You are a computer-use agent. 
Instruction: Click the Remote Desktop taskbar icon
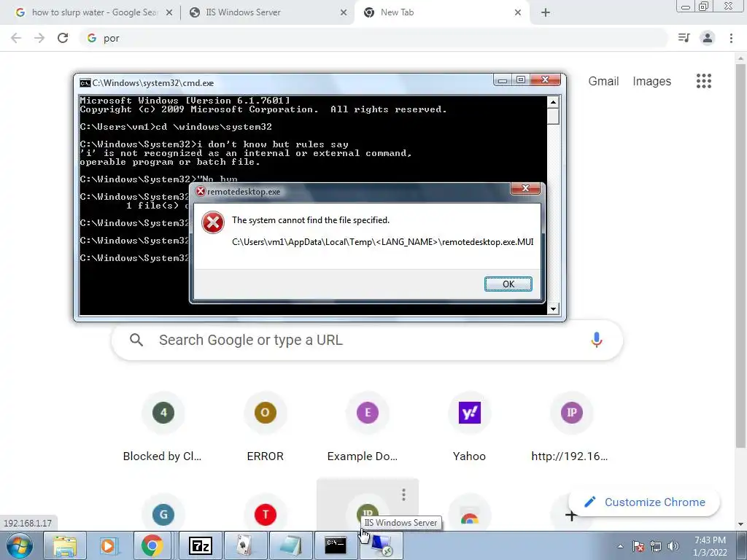click(x=382, y=545)
